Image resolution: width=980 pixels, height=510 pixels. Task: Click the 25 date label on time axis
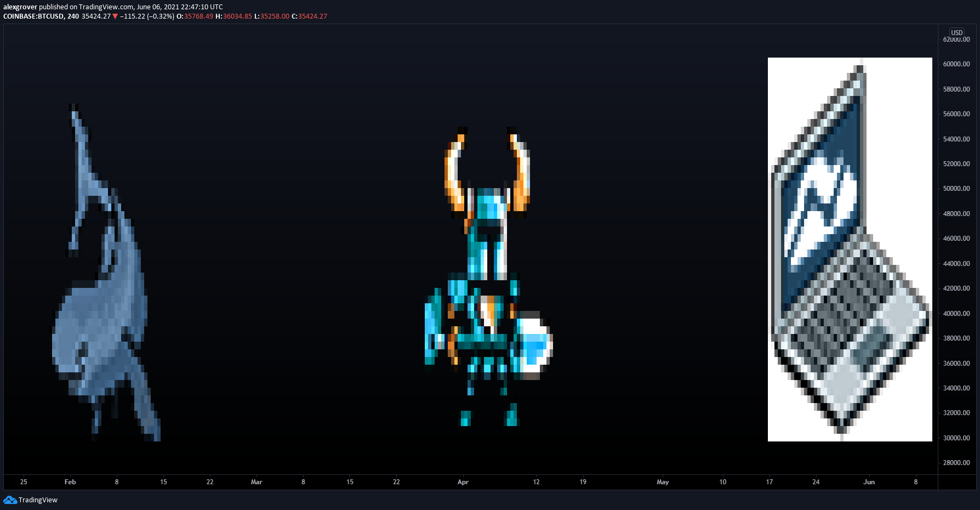click(x=24, y=482)
